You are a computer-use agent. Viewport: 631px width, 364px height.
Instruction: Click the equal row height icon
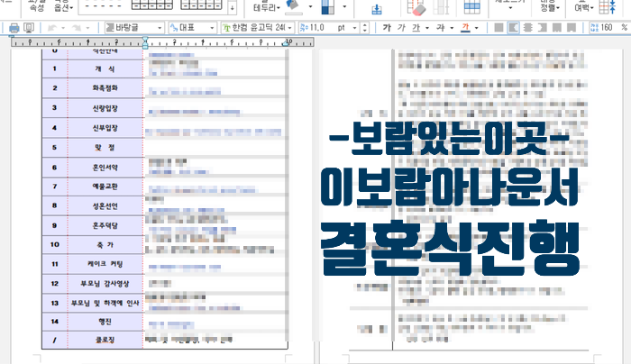[608, 7]
